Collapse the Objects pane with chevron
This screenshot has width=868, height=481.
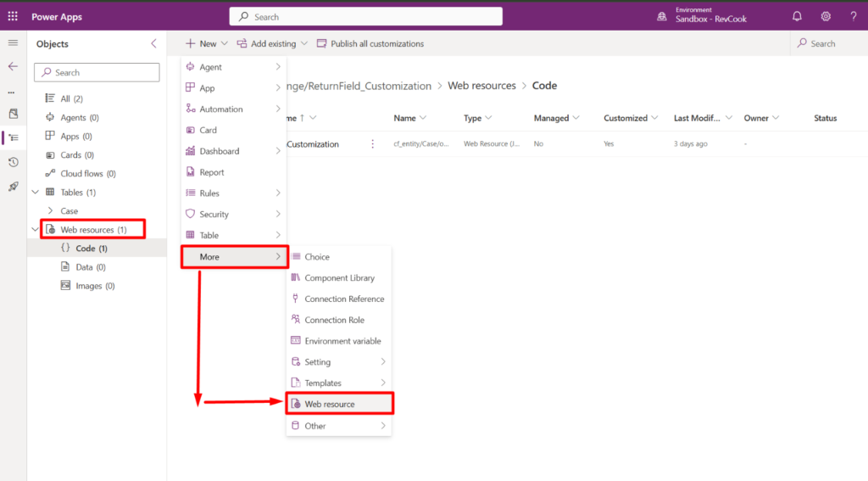point(154,44)
